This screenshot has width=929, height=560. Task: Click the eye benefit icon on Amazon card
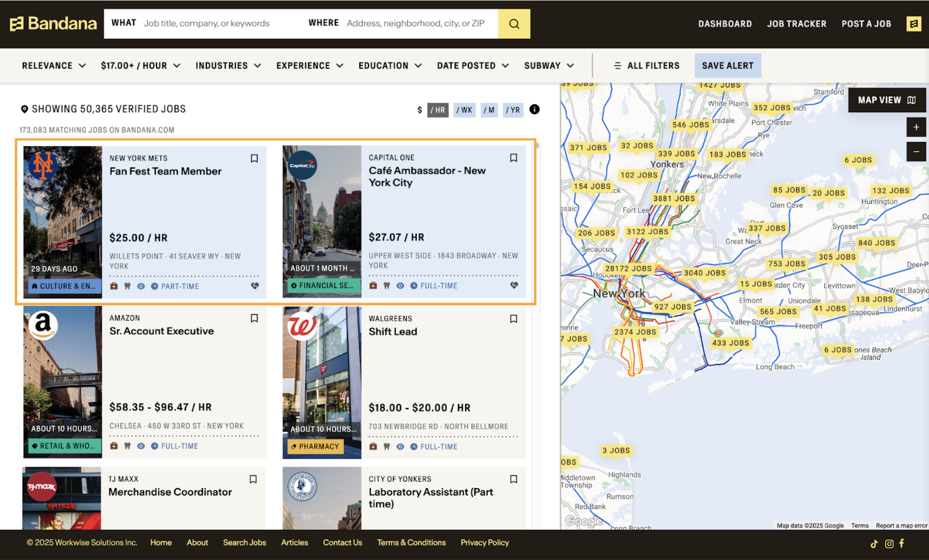point(141,446)
